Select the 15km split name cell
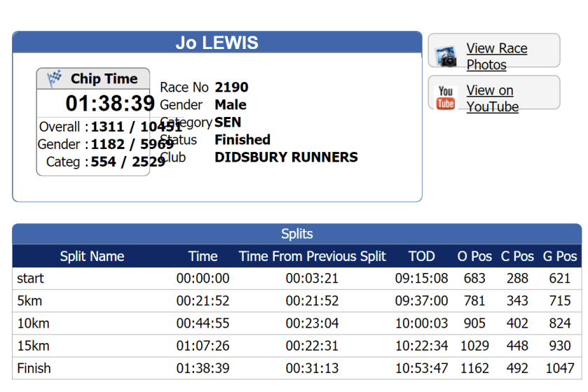 (31, 346)
